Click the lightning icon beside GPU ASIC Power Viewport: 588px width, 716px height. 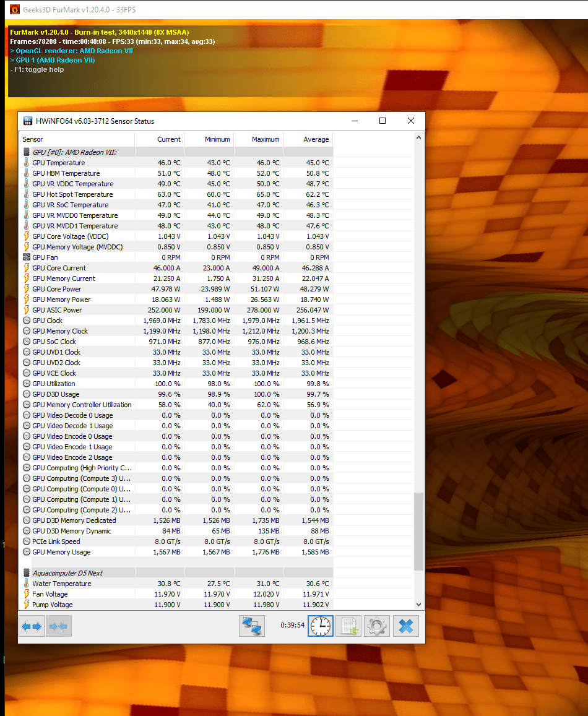[x=27, y=309]
